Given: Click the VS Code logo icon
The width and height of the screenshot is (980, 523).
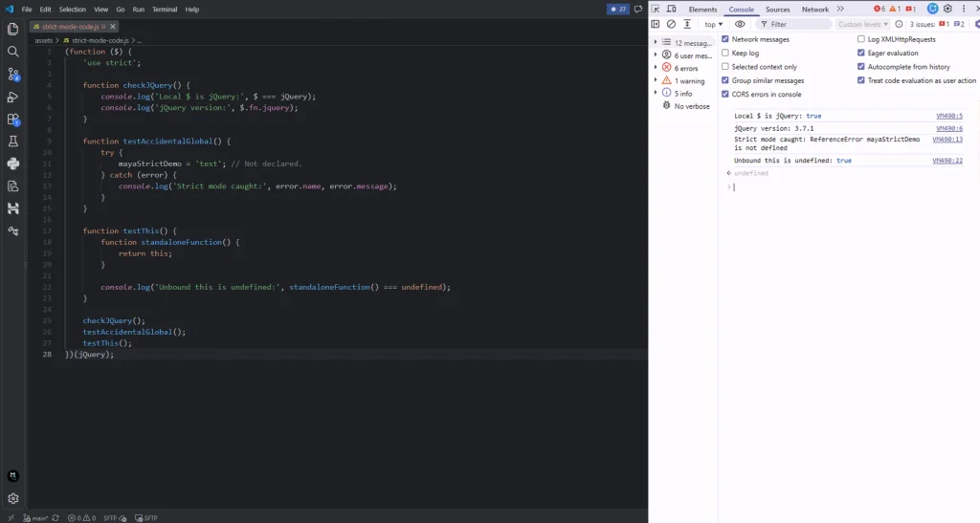Looking at the screenshot, I should [10, 10].
